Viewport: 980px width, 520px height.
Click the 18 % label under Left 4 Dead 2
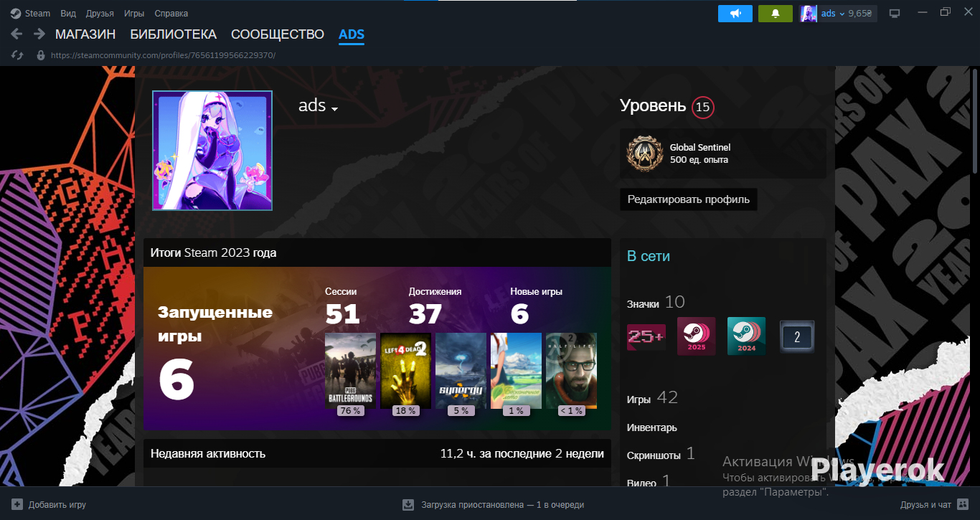pyautogui.click(x=405, y=411)
